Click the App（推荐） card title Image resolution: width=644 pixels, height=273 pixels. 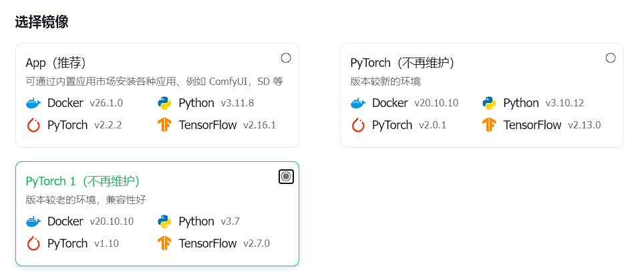[57, 63]
